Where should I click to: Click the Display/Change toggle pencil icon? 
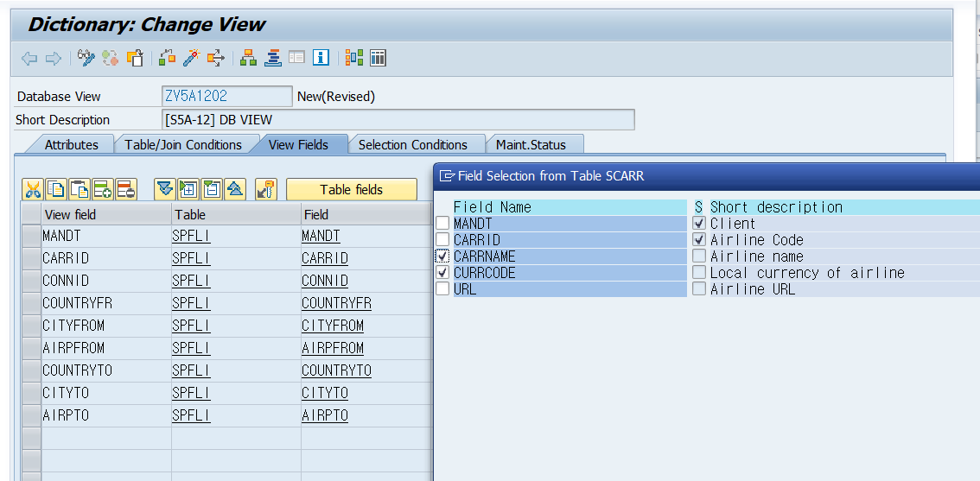[x=86, y=59]
